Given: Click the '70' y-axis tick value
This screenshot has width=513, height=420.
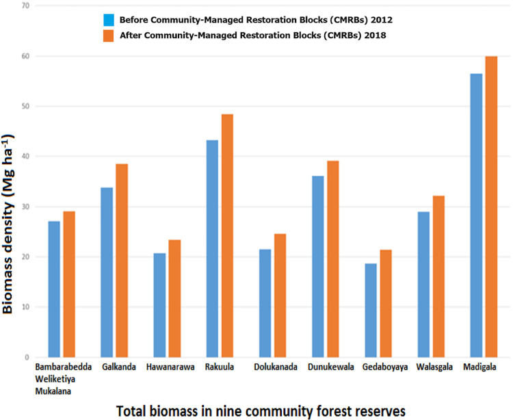Looking at the screenshot, I should coord(26,5).
